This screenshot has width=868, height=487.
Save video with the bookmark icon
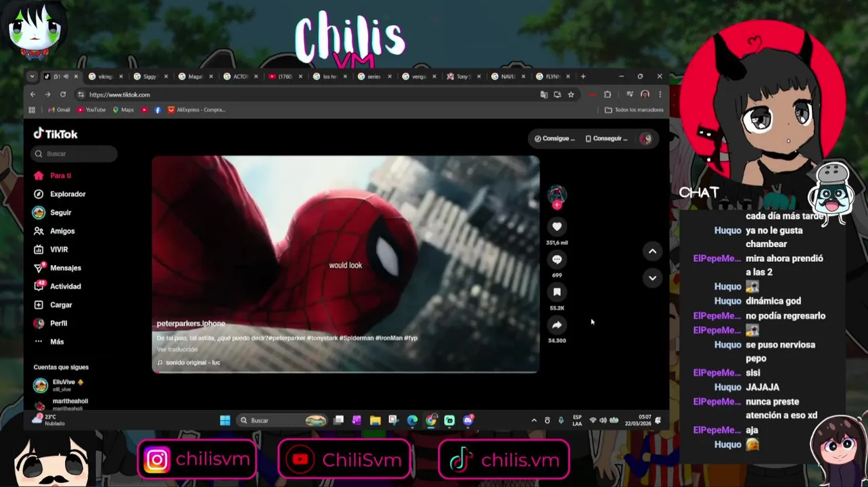[557, 292]
